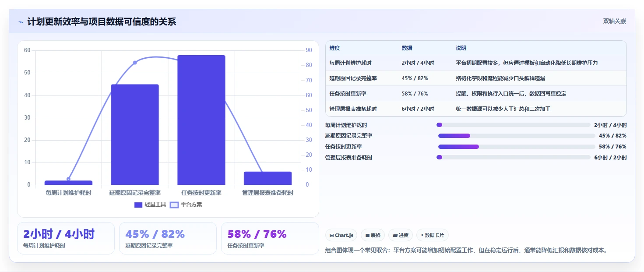Click the 维度 column header
The image size is (644, 272).
click(335, 48)
